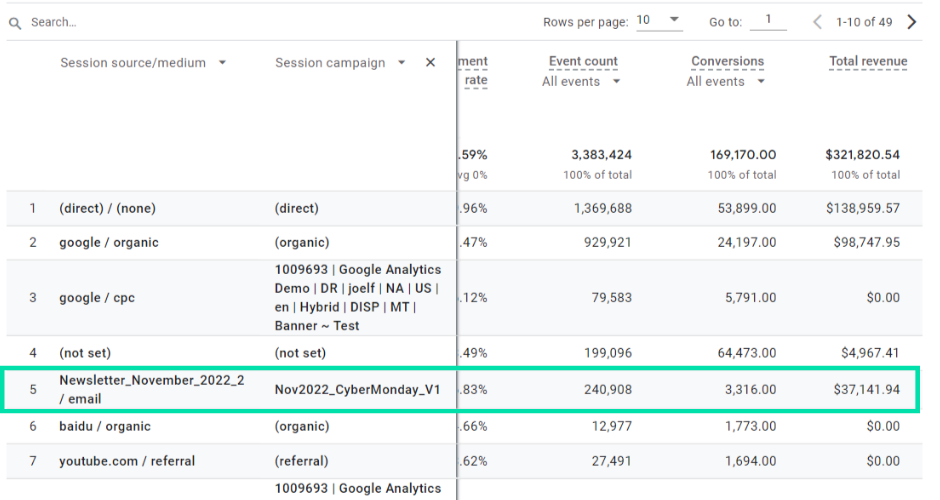Sort by Event count column header

point(583,62)
